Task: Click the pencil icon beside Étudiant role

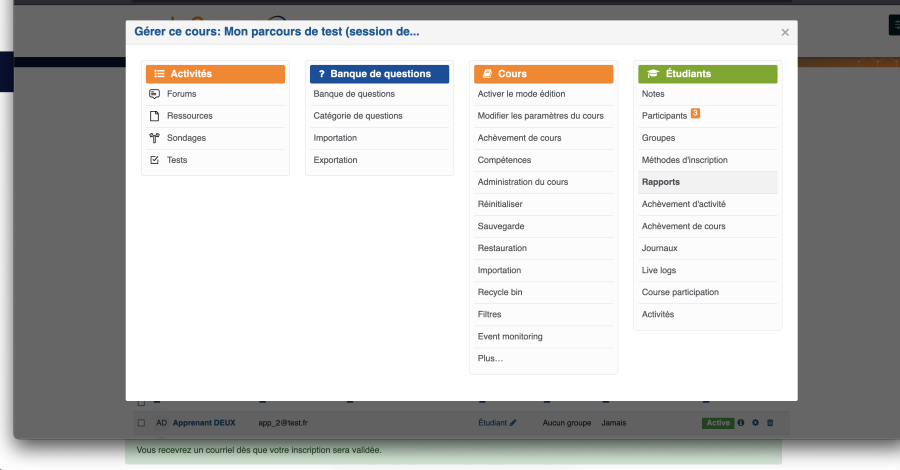Action: point(513,423)
